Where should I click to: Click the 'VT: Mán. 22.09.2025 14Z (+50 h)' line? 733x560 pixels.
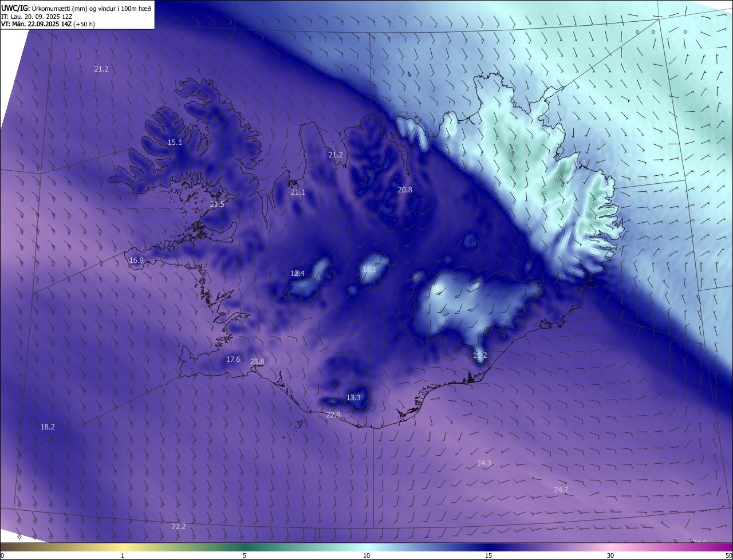click(x=48, y=24)
